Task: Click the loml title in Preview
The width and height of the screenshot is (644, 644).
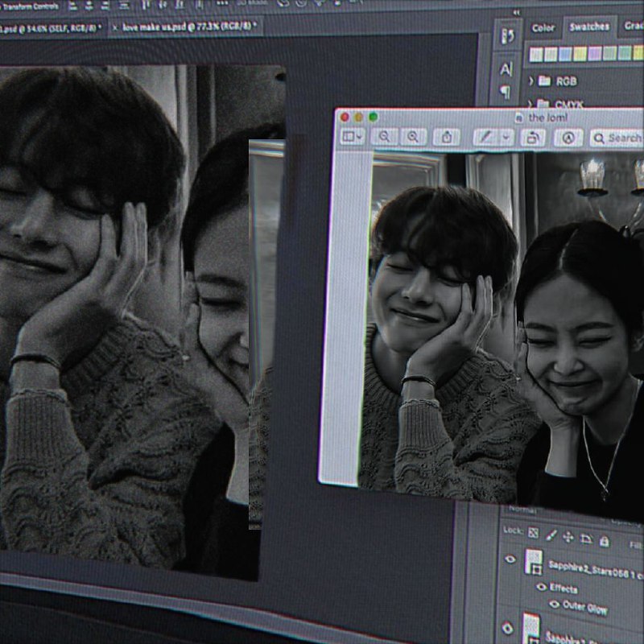Action: click(x=548, y=118)
